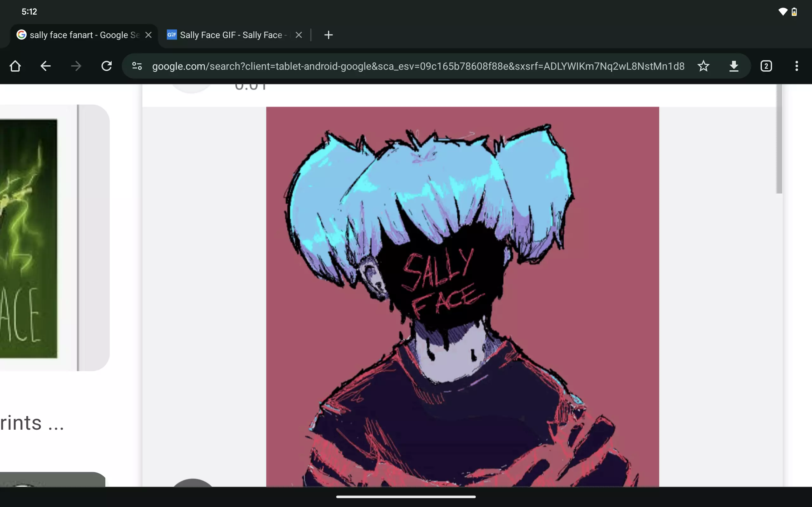Close the Sally Face GIF tab
This screenshot has width=812, height=507.
(298, 35)
